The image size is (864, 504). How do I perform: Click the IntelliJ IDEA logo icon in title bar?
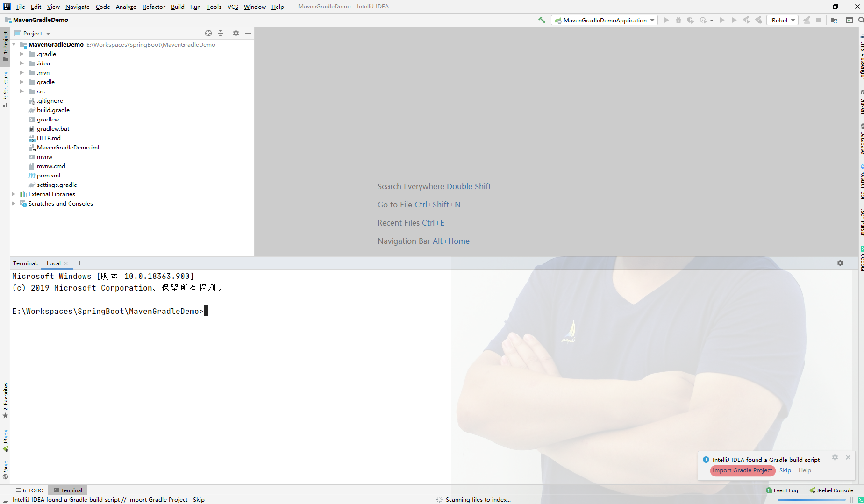7,7
